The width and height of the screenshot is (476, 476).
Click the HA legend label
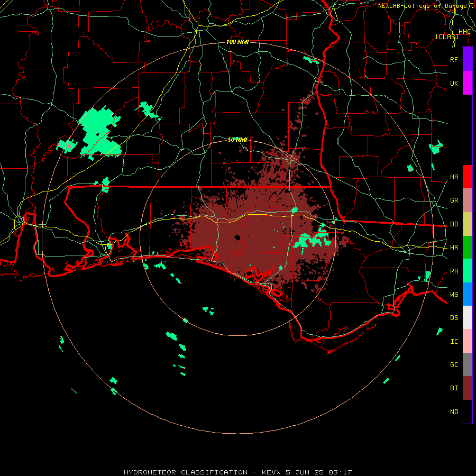click(x=454, y=177)
